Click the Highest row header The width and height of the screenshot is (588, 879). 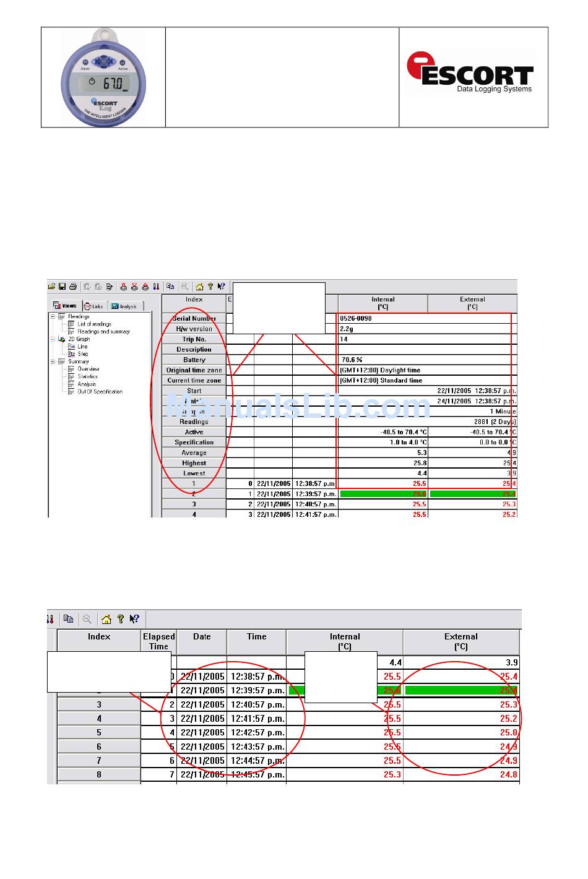[x=194, y=463]
